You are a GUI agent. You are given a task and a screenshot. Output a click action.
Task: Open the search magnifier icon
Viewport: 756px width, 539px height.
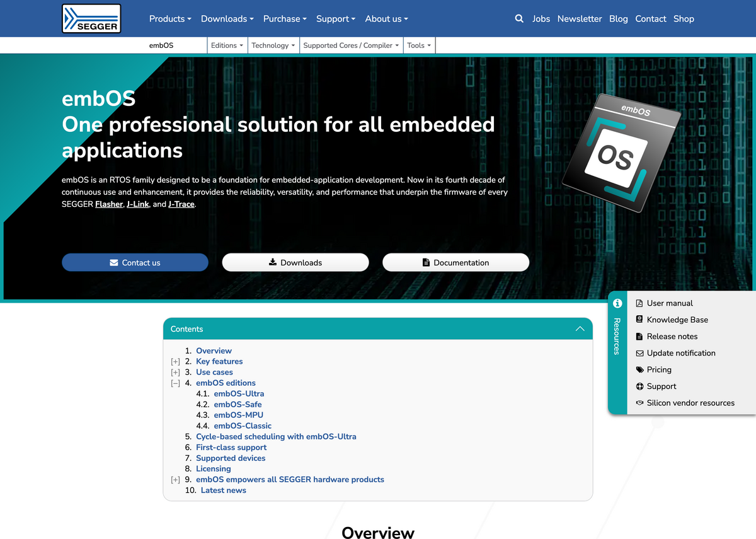pos(519,19)
